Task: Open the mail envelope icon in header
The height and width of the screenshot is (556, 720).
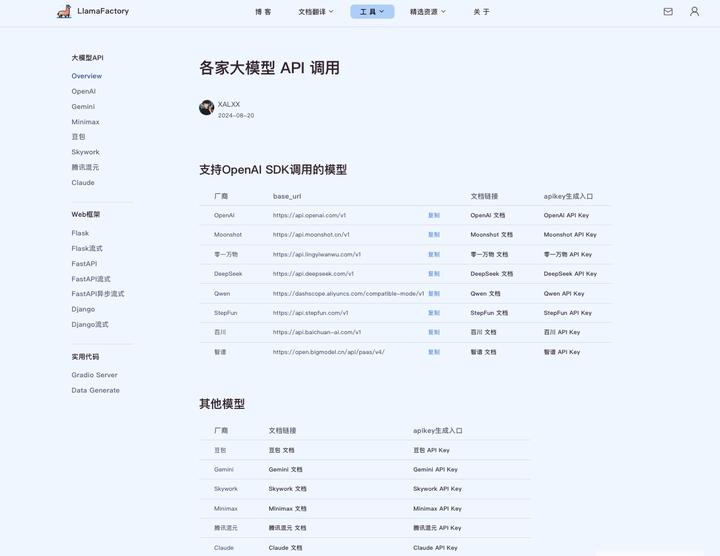Action: point(668,11)
